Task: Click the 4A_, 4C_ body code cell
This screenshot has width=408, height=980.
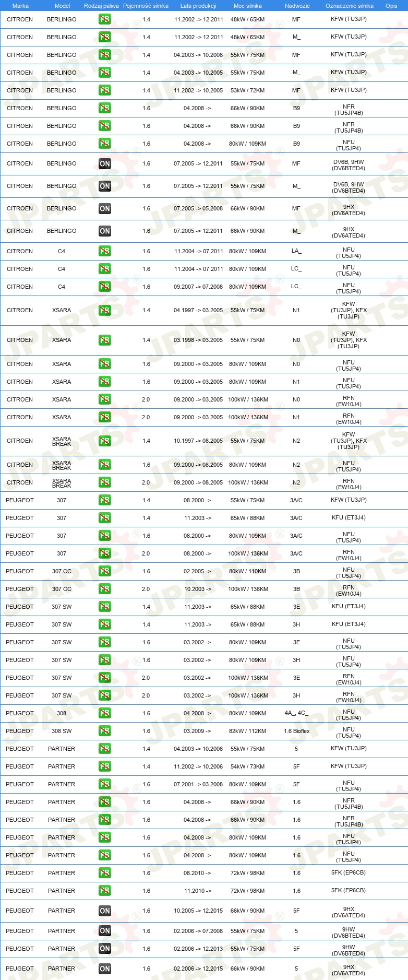Action: 296,713
